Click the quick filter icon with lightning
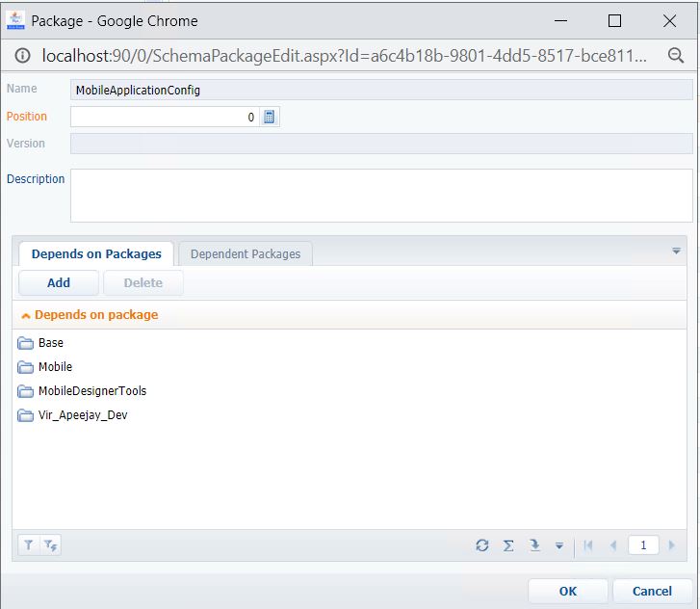Image resolution: width=700 pixels, height=609 pixels. point(50,545)
